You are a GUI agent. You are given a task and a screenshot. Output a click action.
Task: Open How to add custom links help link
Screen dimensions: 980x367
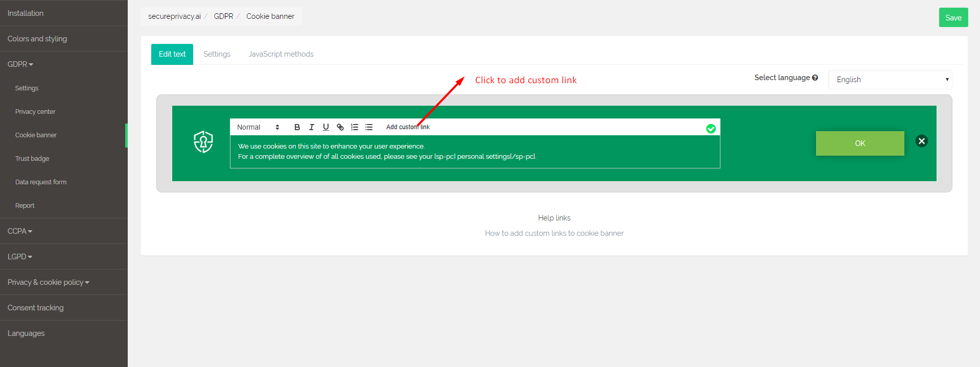click(x=554, y=233)
